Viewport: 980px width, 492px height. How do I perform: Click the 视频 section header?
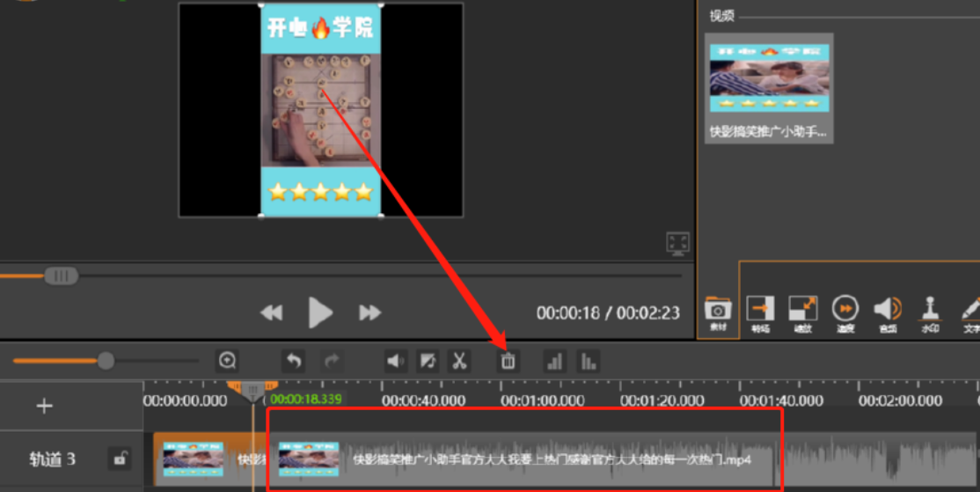[722, 16]
